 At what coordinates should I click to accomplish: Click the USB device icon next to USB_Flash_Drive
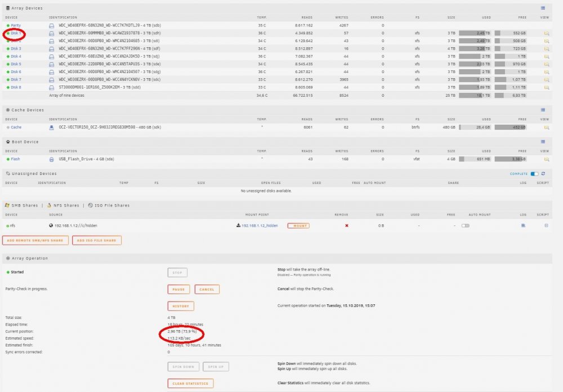(51, 159)
